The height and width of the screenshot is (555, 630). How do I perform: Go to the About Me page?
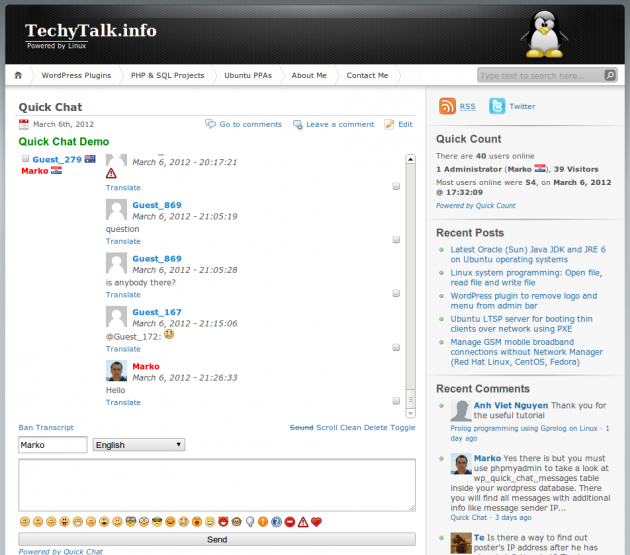click(x=309, y=75)
